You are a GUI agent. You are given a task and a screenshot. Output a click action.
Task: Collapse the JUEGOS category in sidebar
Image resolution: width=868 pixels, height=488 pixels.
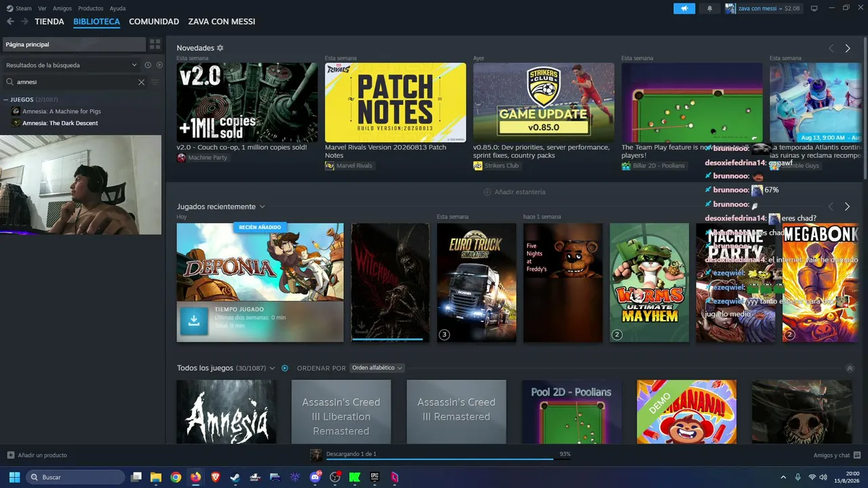tap(6, 100)
